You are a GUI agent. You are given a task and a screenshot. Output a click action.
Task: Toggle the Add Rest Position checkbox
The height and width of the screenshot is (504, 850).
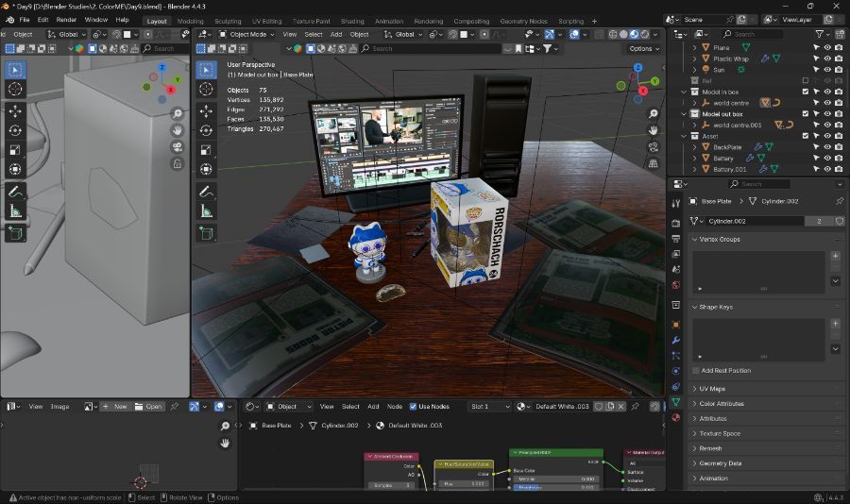pyautogui.click(x=695, y=371)
